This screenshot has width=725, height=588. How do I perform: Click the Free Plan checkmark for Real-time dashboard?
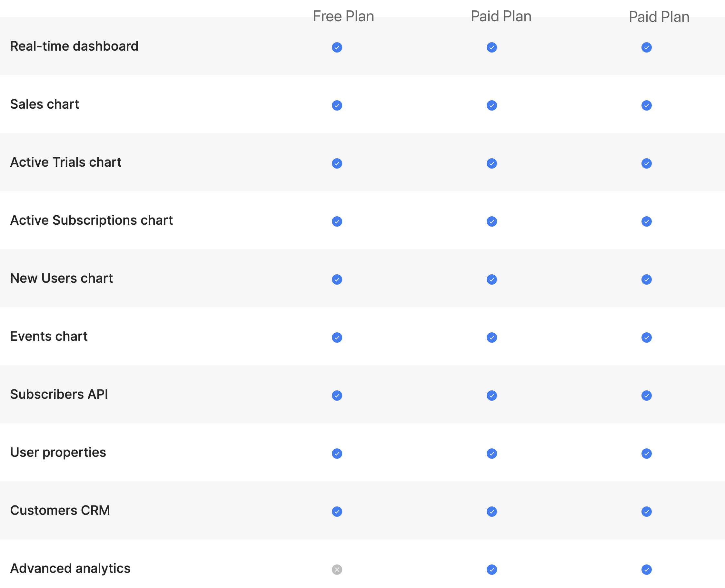pos(337,47)
